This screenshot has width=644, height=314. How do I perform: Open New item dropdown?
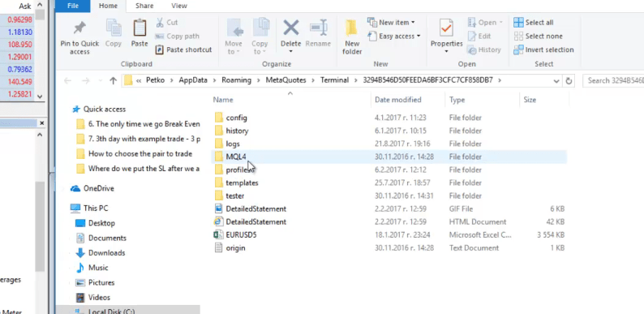click(x=391, y=23)
